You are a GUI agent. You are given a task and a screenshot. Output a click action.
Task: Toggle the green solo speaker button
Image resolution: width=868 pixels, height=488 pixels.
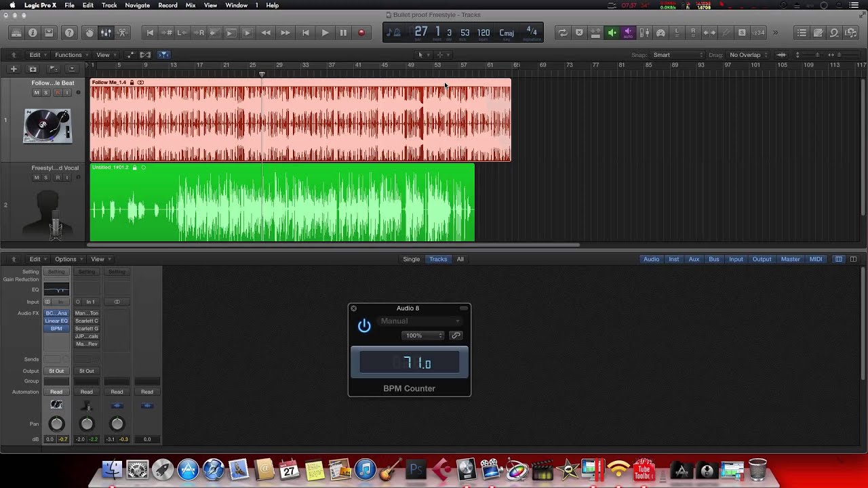click(612, 33)
